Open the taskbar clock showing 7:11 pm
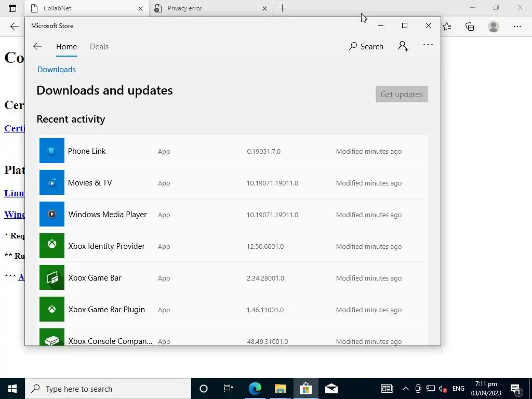Image resolution: width=532 pixels, height=399 pixels. [486, 389]
